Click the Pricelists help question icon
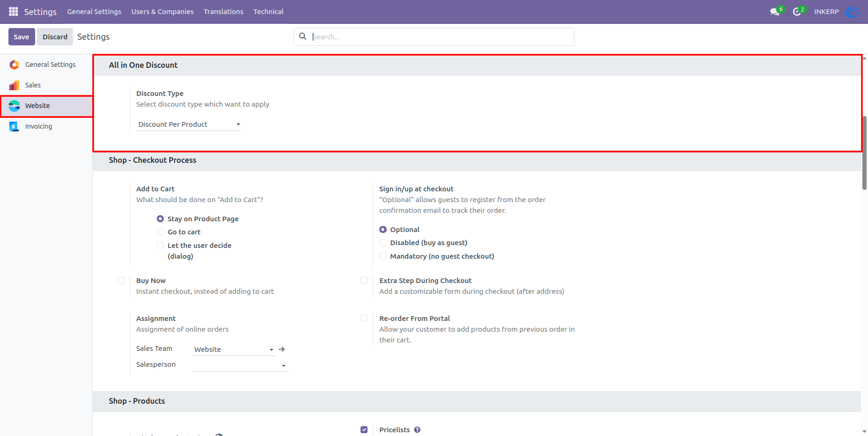This screenshot has height=436, width=868. [x=417, y=429]
